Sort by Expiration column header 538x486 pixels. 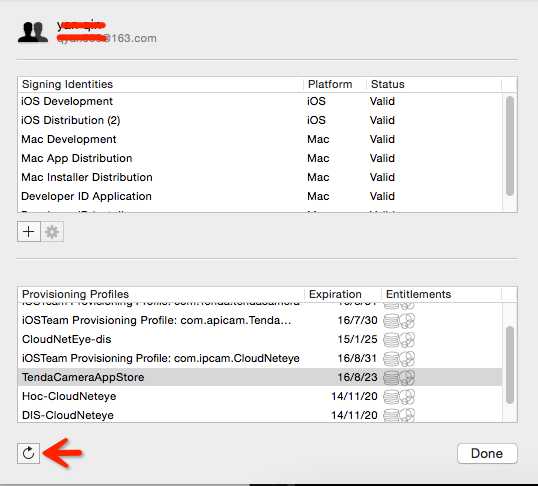343,294
